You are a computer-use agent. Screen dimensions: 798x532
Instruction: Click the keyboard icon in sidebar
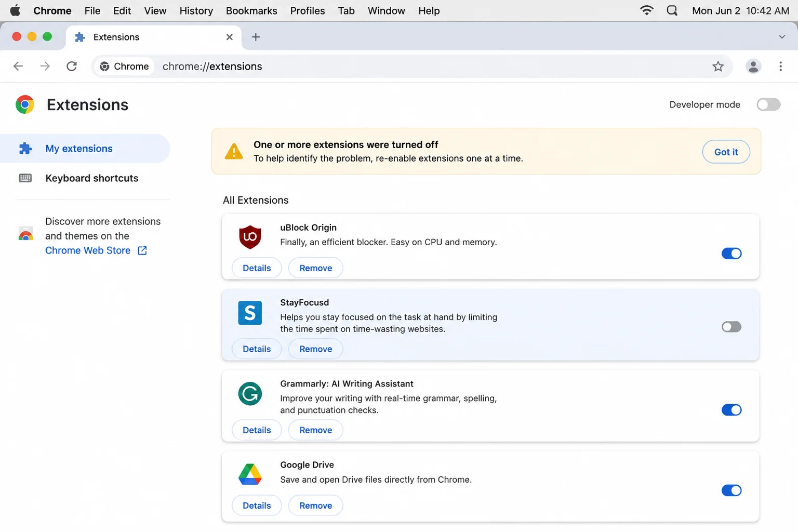click(x=25, y=178)
